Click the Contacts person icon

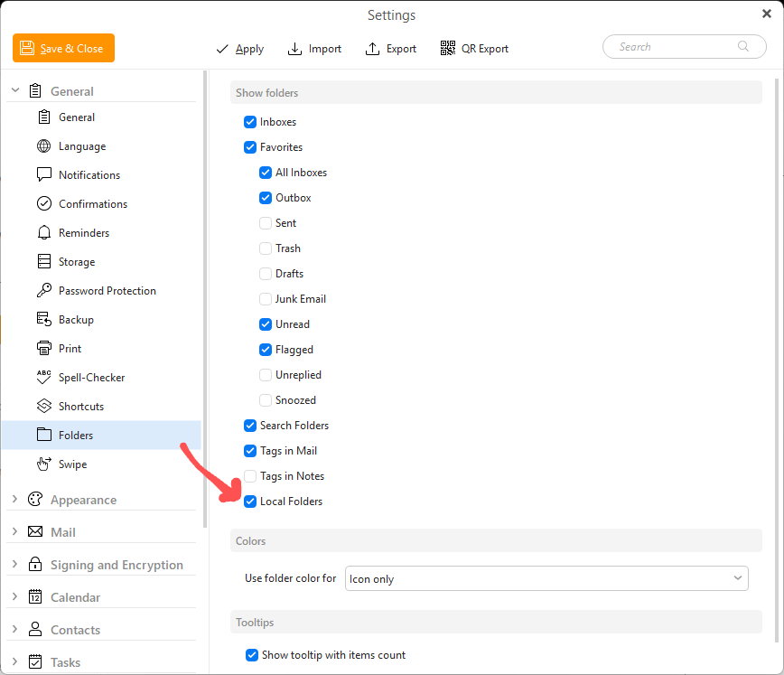(x=35, y=629)
